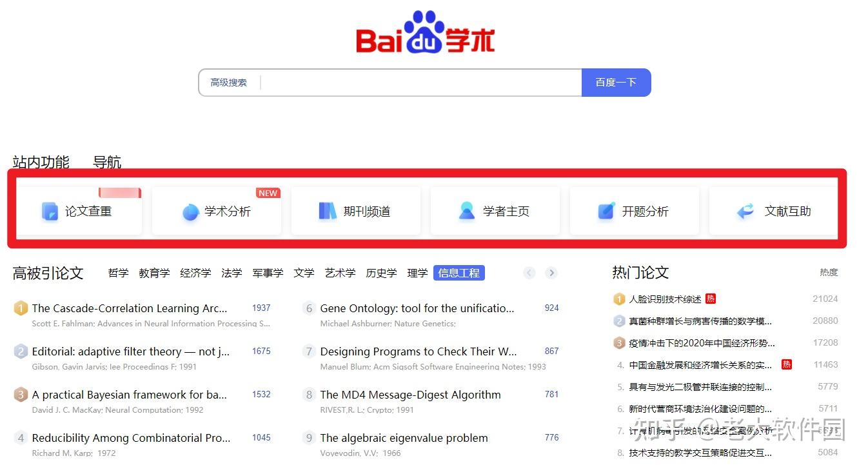Click rank 7 badge beside Designing Programs
This screenshot has width=868, height=465.
click(x=309, y=351)
